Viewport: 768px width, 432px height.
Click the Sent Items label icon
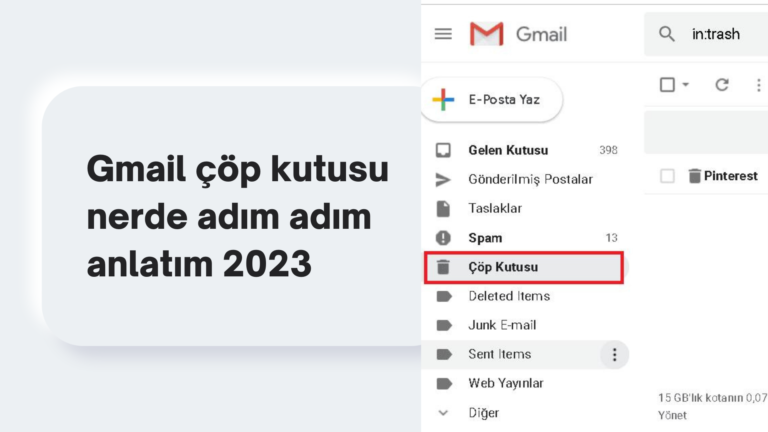click(x=444, y=354)
